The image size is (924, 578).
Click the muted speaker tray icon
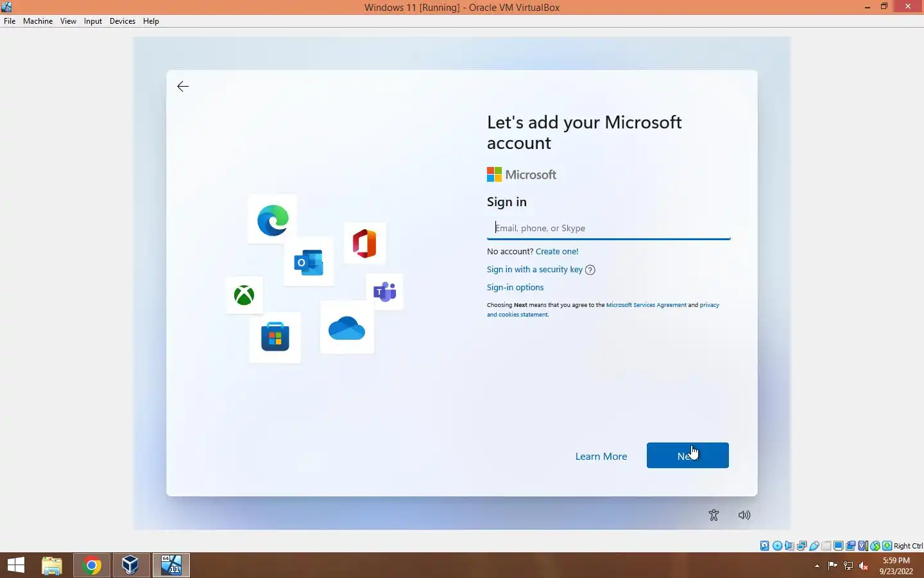click(x=864, y=566)
